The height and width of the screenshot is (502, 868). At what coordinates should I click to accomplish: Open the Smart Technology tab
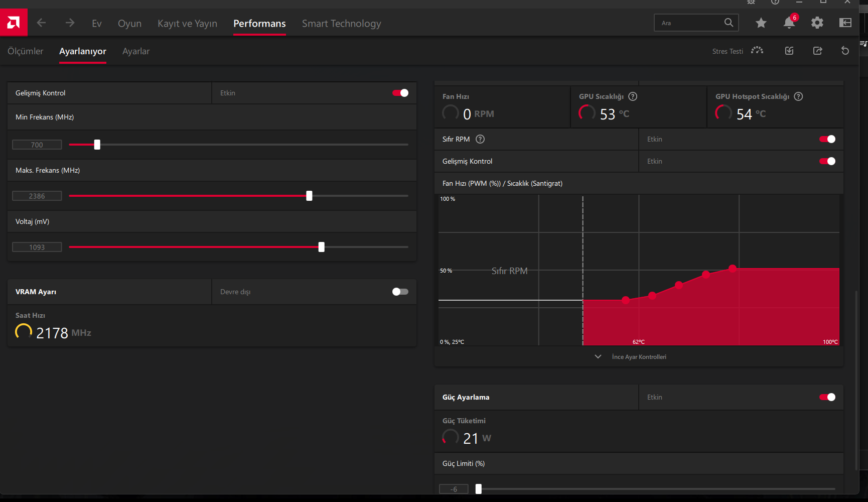tap(341, 24)
